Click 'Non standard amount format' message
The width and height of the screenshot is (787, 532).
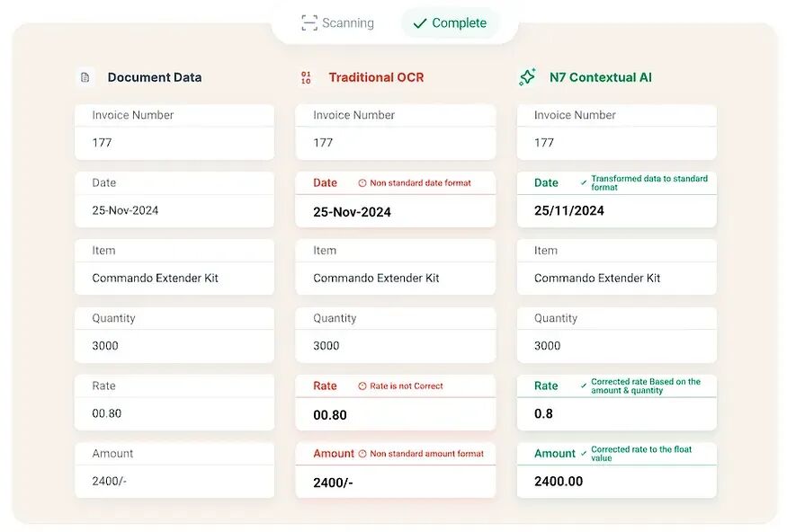pyautogui.click(x=426, y=454)
